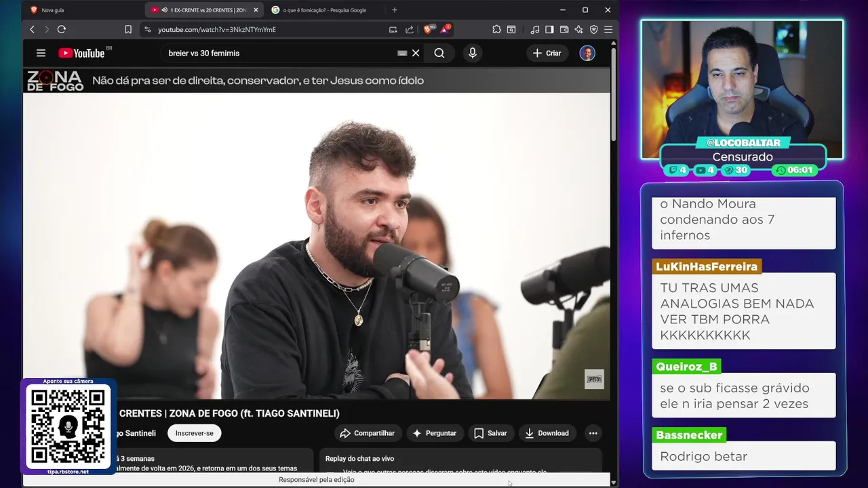The width and height of the screenshot is (868, 488).
Task: Open a new browser tab with plus
Action: point(395,10)
